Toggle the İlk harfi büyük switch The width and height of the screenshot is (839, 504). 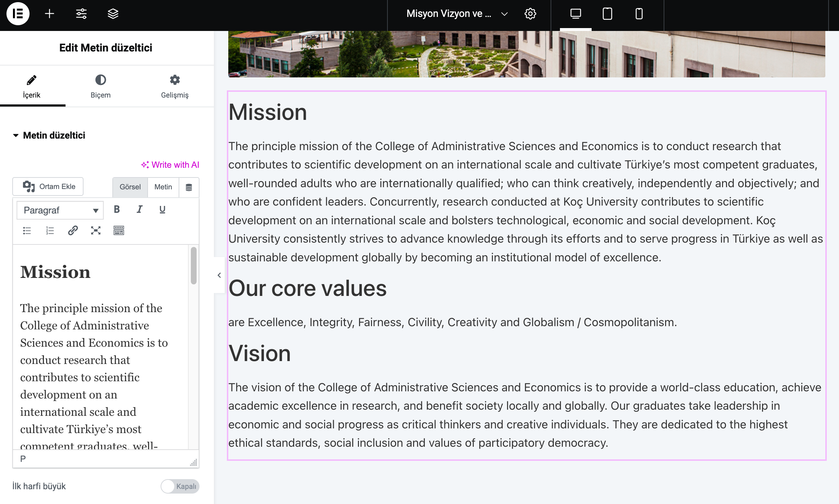(180, 486)
